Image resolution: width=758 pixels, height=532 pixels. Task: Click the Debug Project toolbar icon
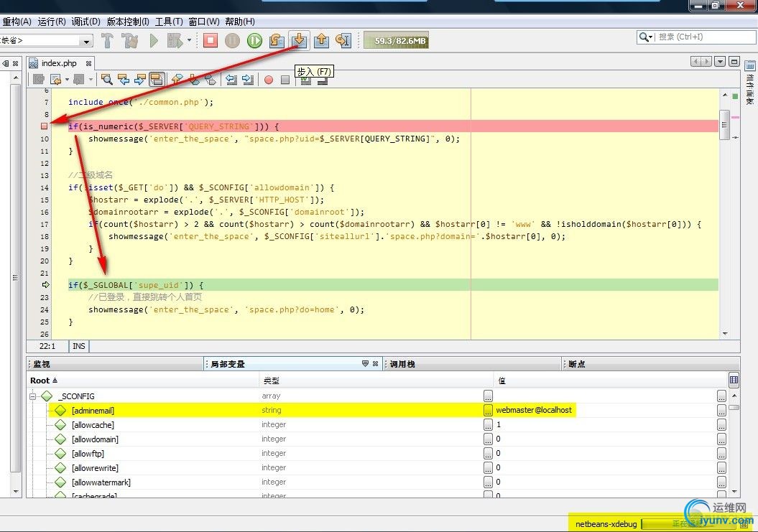coord(175,41)
